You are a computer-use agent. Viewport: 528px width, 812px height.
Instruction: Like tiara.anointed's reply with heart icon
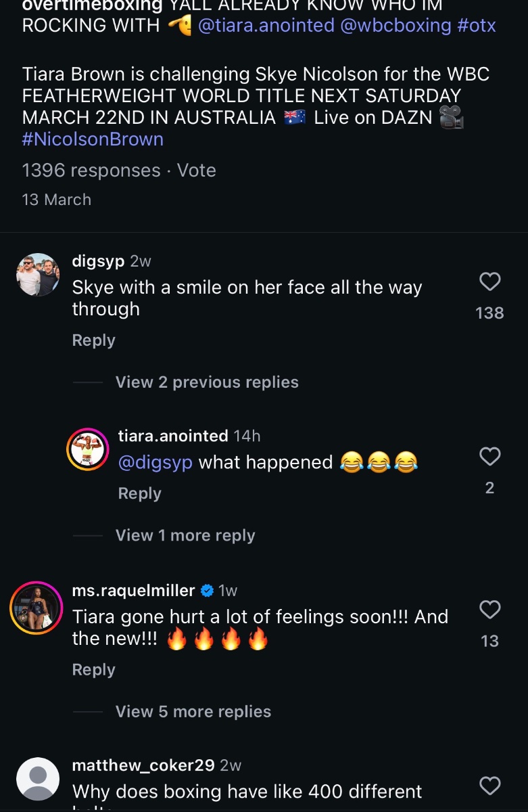tap(489, 457)
